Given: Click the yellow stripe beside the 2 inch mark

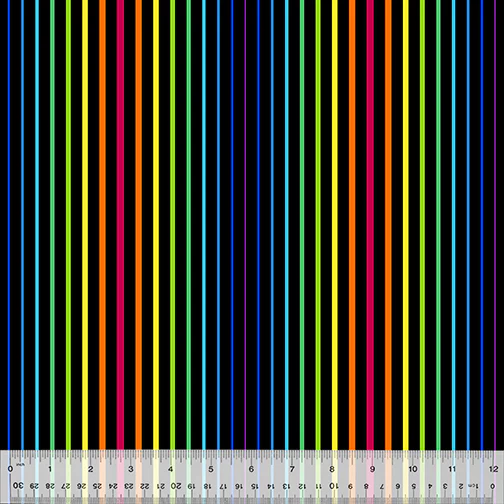Looking at the screenshot, I should [x=85, y=225].
